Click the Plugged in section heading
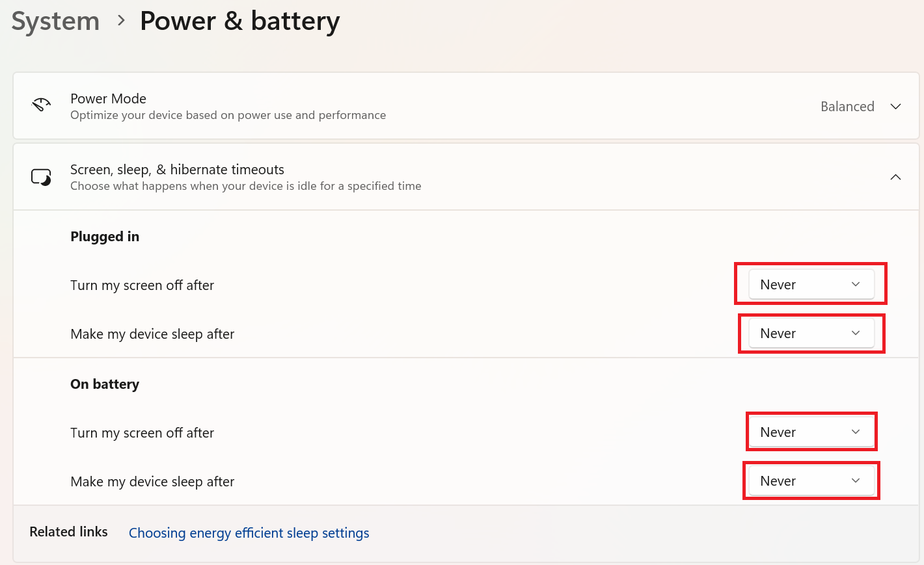This screenshot has height=565, width=924. tap(105, 237)
